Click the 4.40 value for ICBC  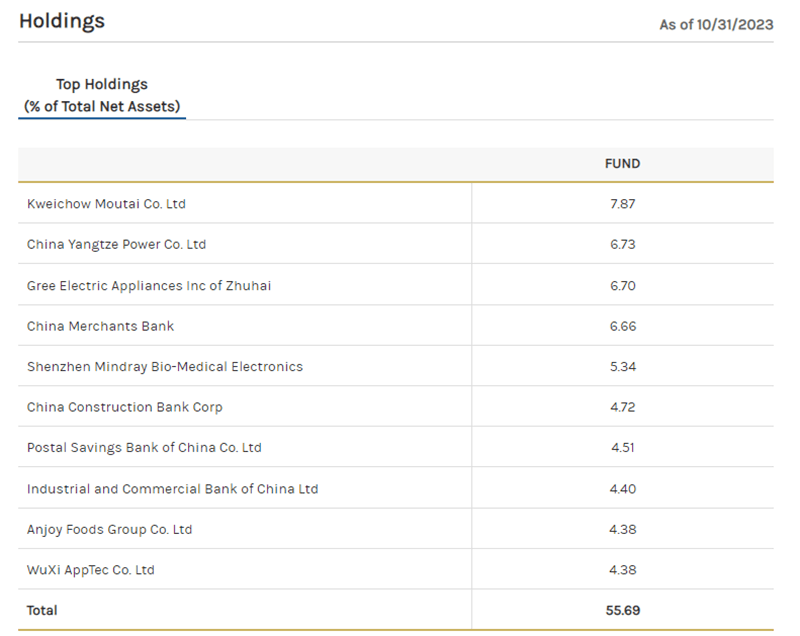[x=622, y=489]
